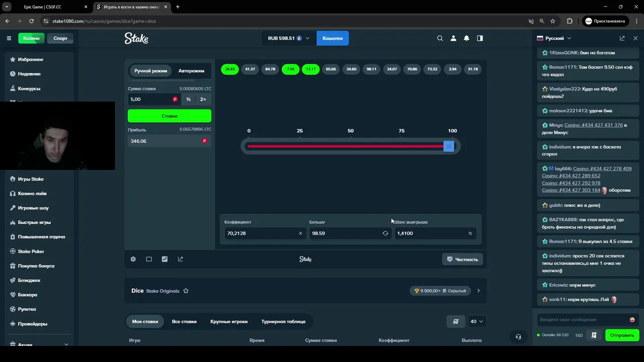The height and width of the screenshot is (362, 644).
Task: Open the search magnifier icon
Action: pos(440,38)
